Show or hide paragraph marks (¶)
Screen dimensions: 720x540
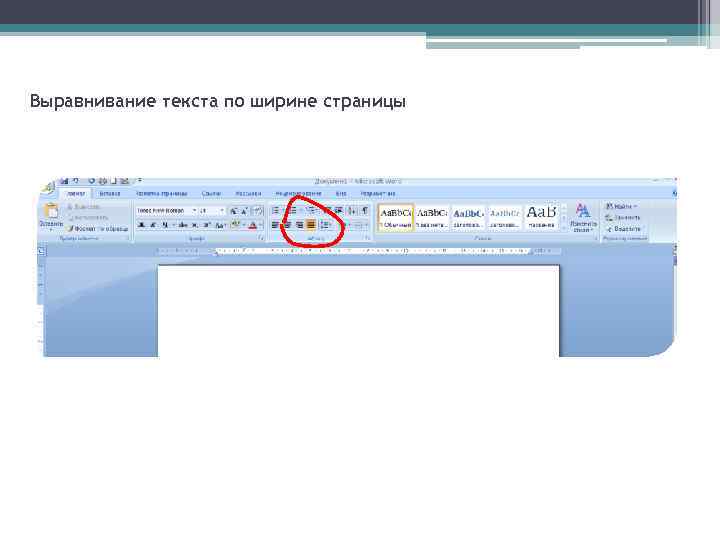[365, 211]
